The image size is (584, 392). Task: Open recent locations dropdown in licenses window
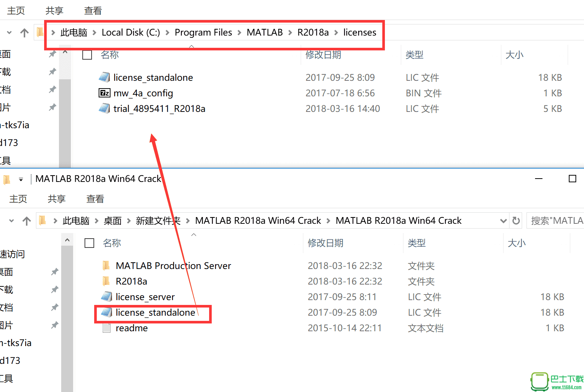(x=9, y=33)
